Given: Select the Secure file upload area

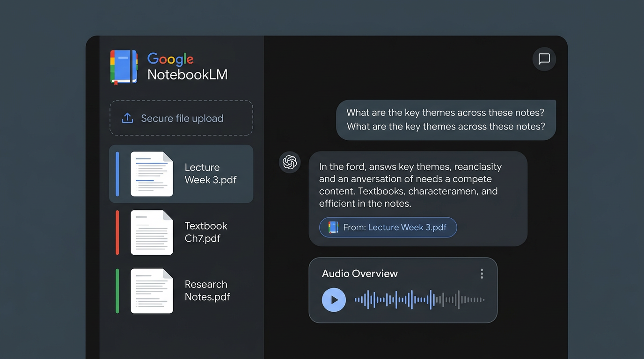Looking at the screenshot, I should (181, 118).
